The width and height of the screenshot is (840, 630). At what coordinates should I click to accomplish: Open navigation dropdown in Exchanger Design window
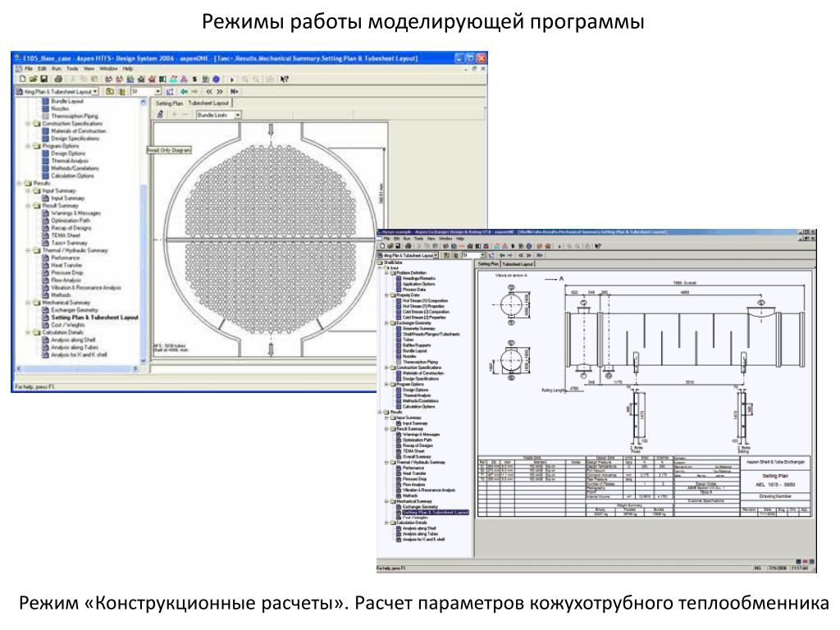[436, 256]
